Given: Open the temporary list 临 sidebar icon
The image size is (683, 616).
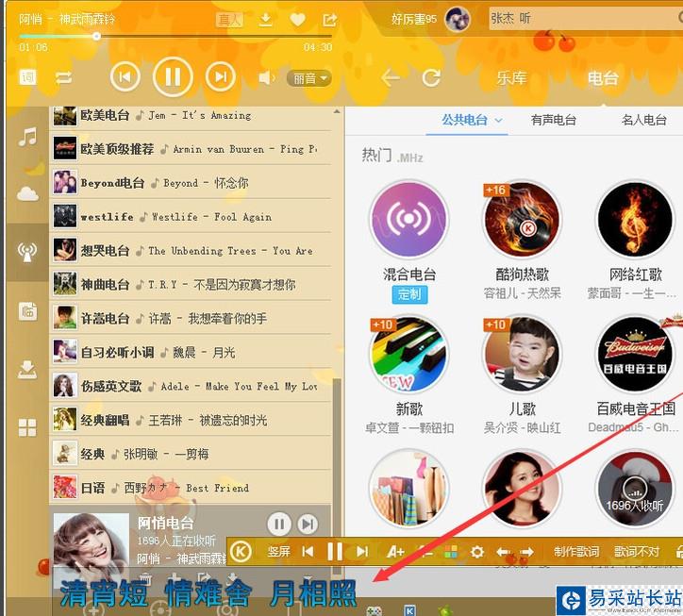Looking at the screenshot, I should pyautogui.click(x=27, y=311).
